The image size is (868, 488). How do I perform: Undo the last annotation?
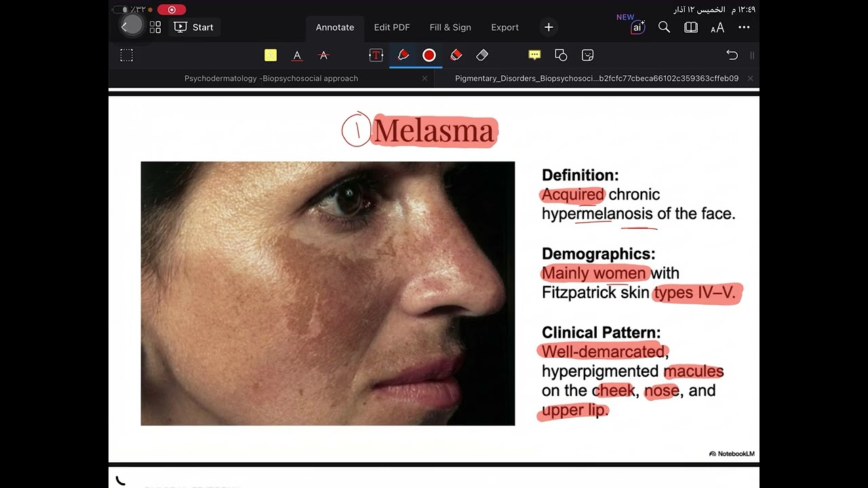click(732, 56)
